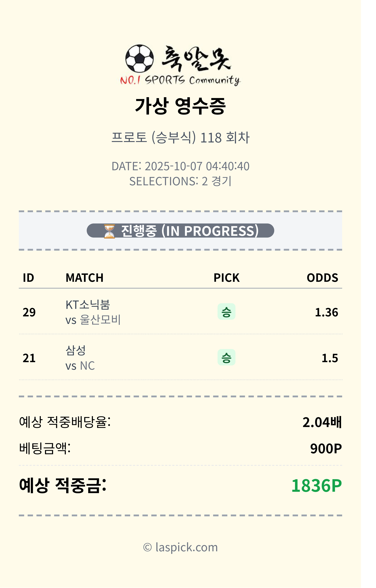The image size is (376, 588).
Task: Click the soccer ball logo icon
Action: coord(140,59)
